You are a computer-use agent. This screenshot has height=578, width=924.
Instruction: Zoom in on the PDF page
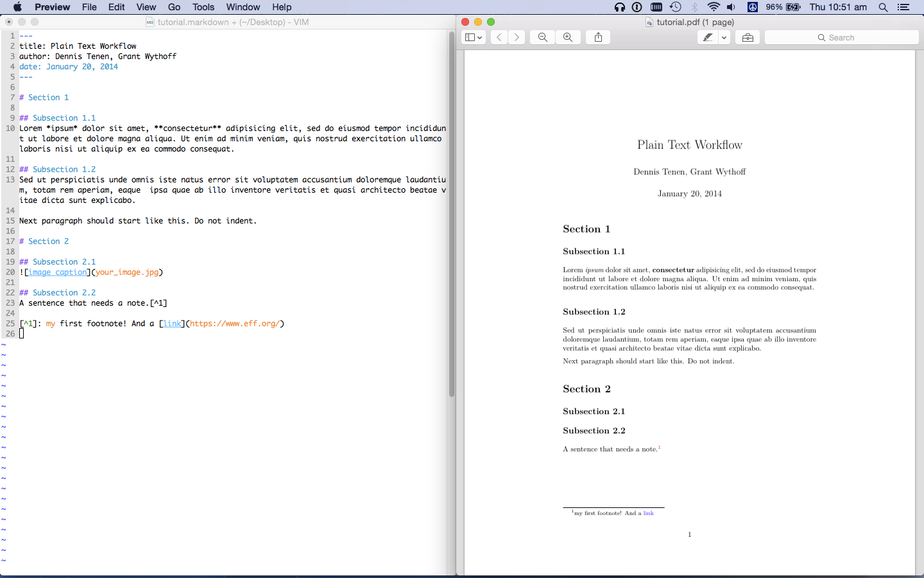(568, 37)
